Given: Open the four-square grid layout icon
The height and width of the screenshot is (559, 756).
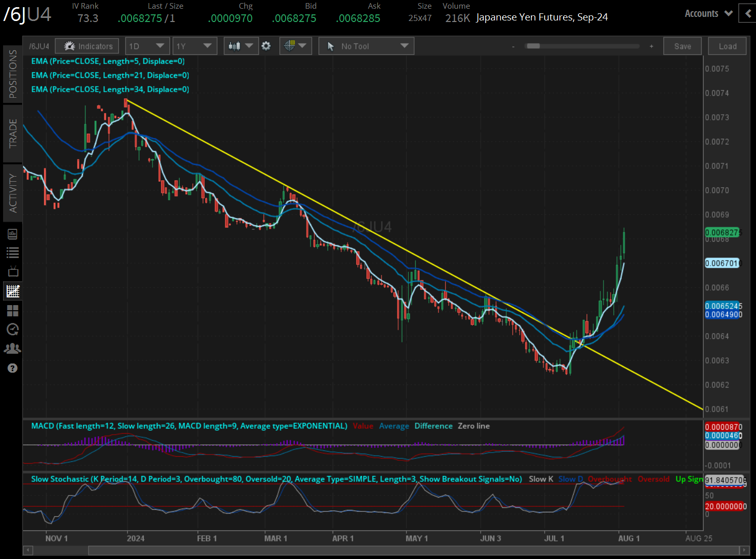Looking at the screenshot, I should (x=13, y=310).
